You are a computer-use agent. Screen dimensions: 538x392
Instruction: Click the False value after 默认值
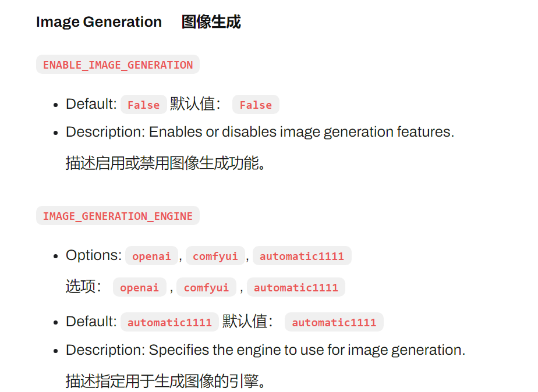coord(256,105)
